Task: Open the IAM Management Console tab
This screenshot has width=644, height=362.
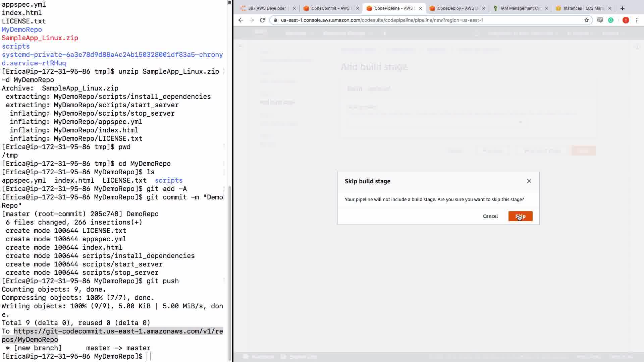Action: (x=519, y=8)
